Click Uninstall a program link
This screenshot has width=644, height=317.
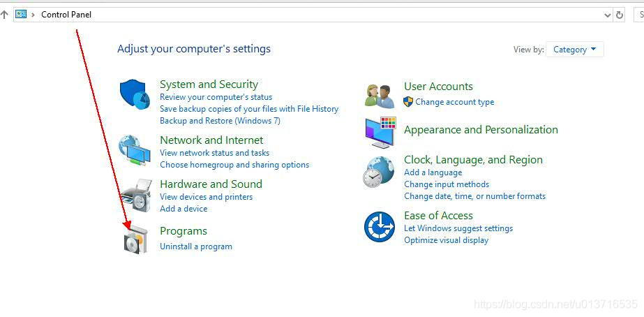pyautogui.click(x=196, y=246)
